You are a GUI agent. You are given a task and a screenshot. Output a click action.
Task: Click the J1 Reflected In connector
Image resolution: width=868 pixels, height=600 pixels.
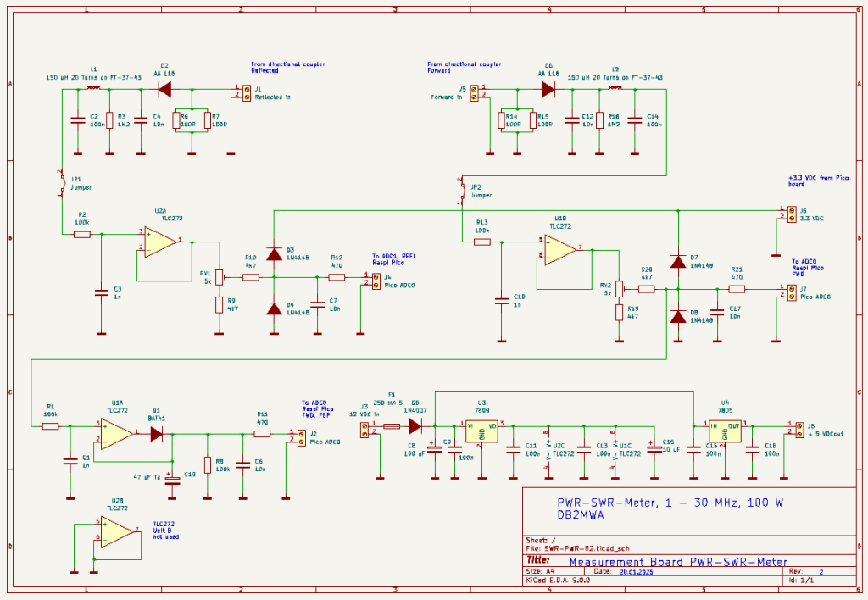(247, 92)
